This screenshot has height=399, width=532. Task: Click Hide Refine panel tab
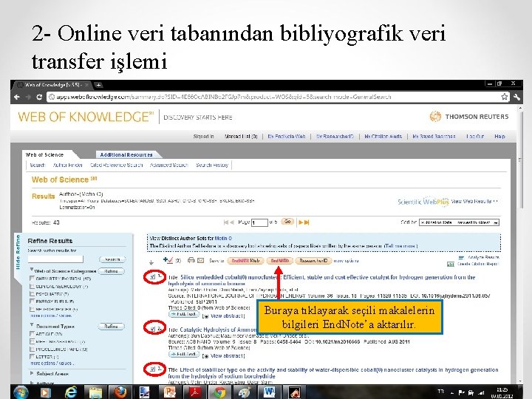click(x=18, y=252)
